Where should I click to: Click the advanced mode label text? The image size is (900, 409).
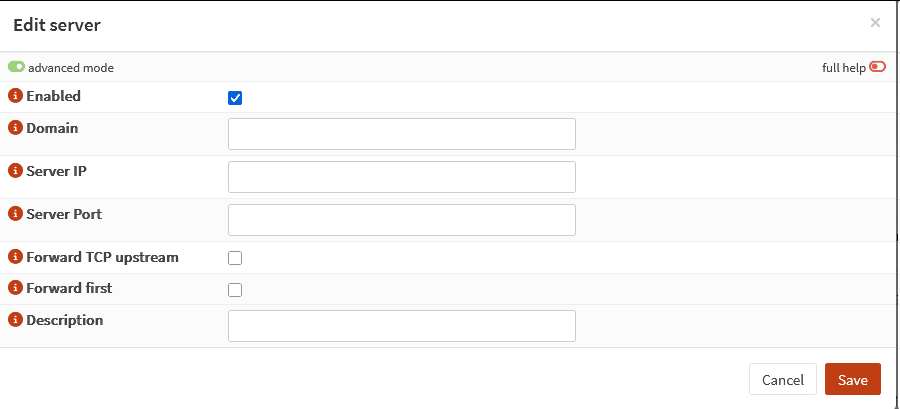pyautogui.click(x=71, y=68)
